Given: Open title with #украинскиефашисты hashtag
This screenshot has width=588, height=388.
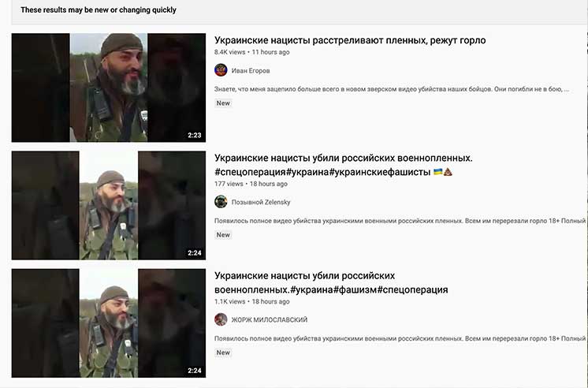Looking at the screenshot, I should pos(333,165).
